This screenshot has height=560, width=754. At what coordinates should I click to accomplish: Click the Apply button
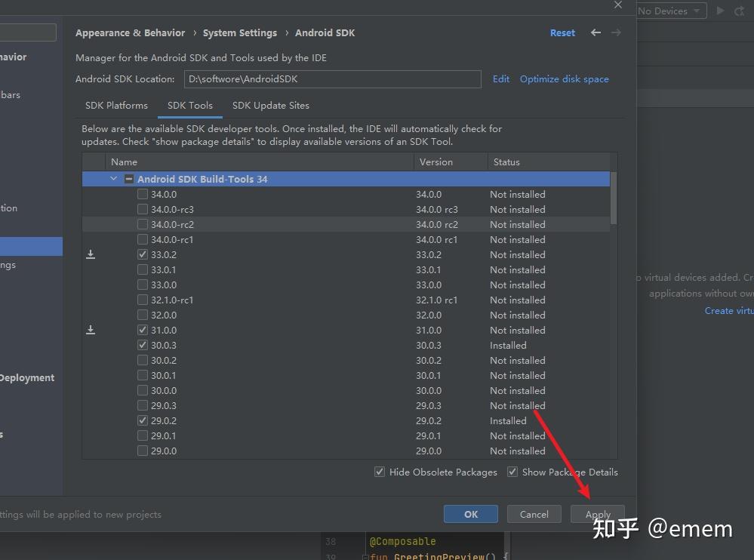click(598, 514)
